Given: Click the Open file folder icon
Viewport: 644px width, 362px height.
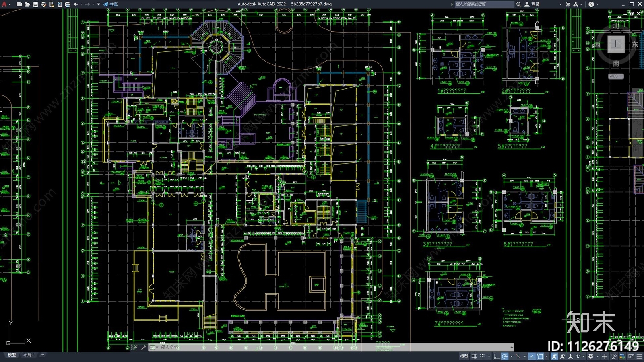Looking at the screenshot, I should [x=27, y=4].
